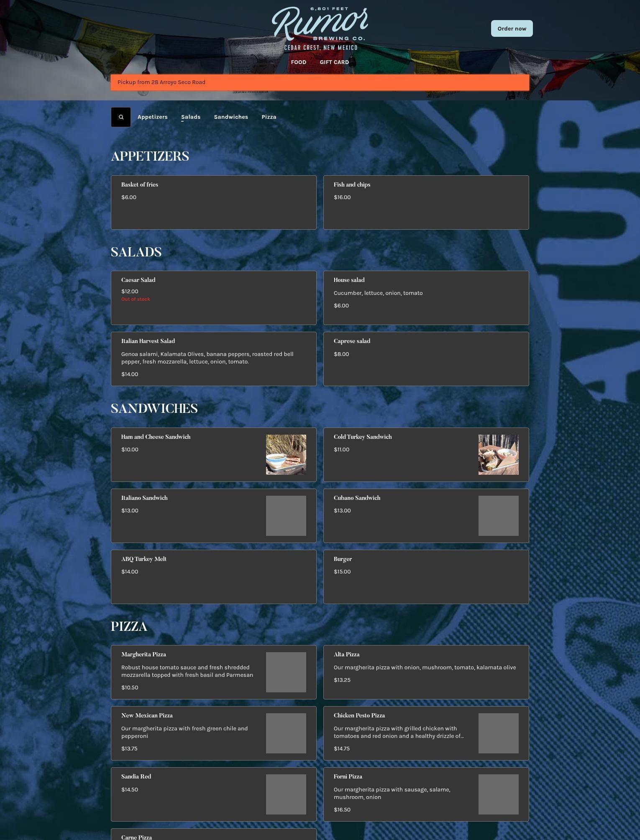
Task: Click the Chicken Pesto Pizza image placeholder
Action: pyautogui.click(x=499, y=733)
